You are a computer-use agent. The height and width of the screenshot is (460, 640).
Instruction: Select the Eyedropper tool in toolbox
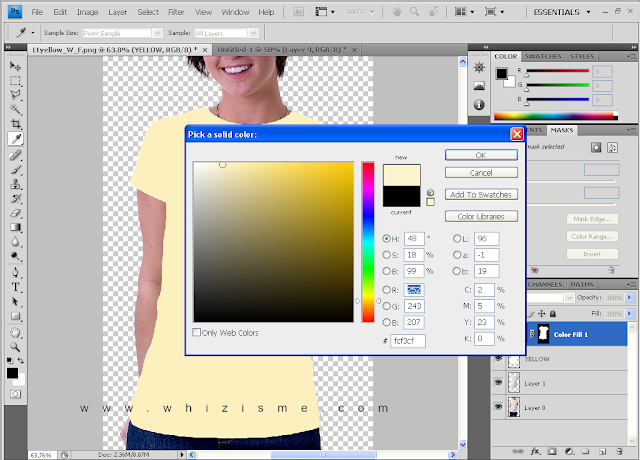click(16, 139)
